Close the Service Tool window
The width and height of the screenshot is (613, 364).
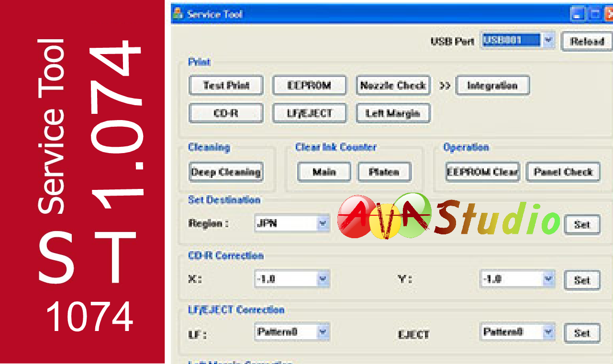click(x=608, y=14)
